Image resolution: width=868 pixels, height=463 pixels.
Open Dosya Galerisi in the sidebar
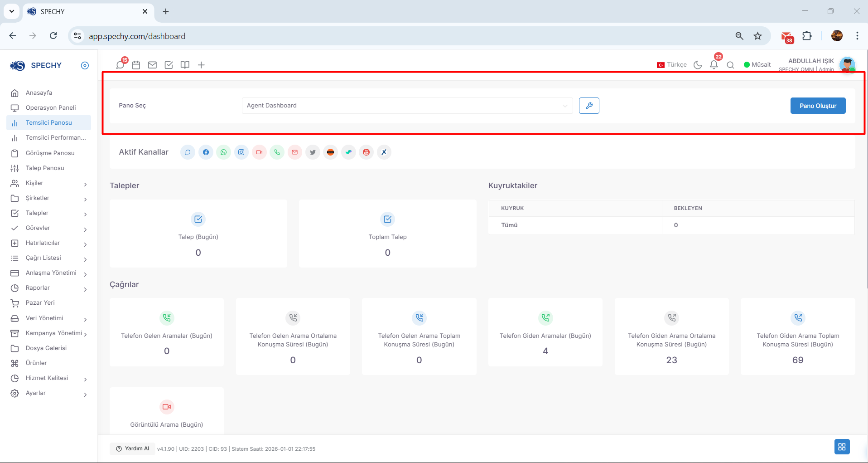click(x=49, y=348)
